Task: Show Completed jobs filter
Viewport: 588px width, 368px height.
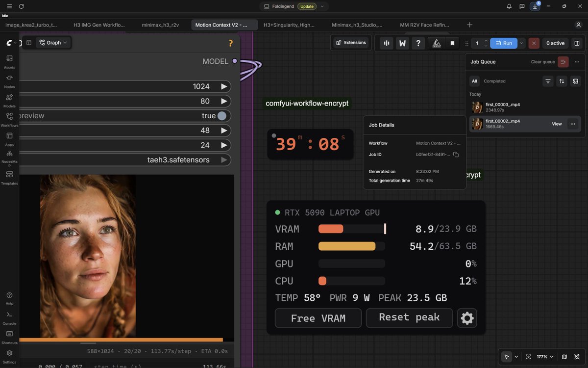Action: click(x=494, y=81)
